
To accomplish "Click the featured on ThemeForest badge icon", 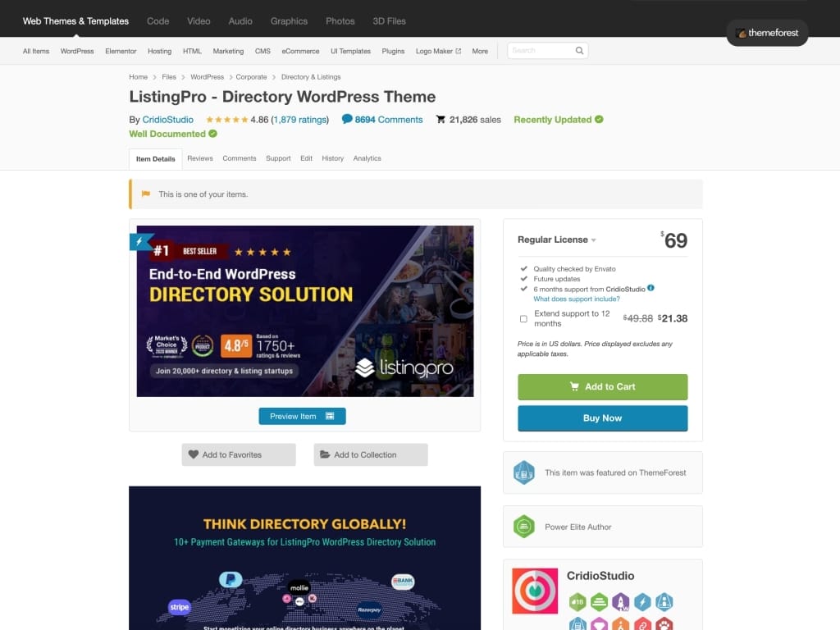I will coord(523,472).
